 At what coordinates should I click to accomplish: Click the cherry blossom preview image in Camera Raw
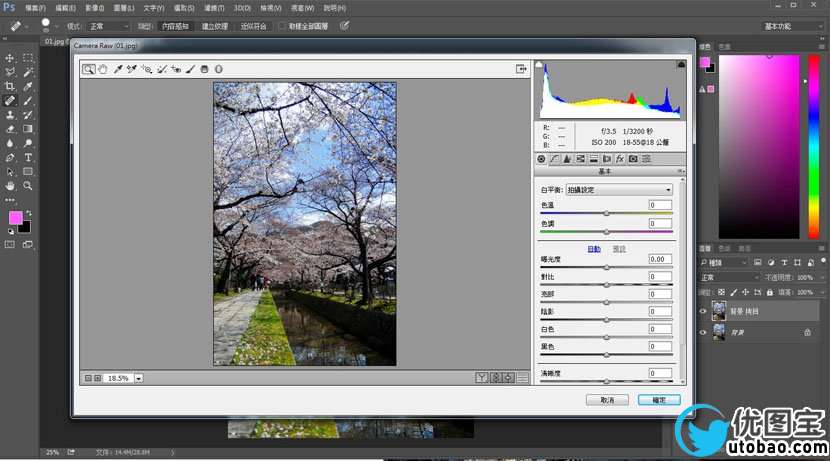pyautogui.click(x=305, y=224)
